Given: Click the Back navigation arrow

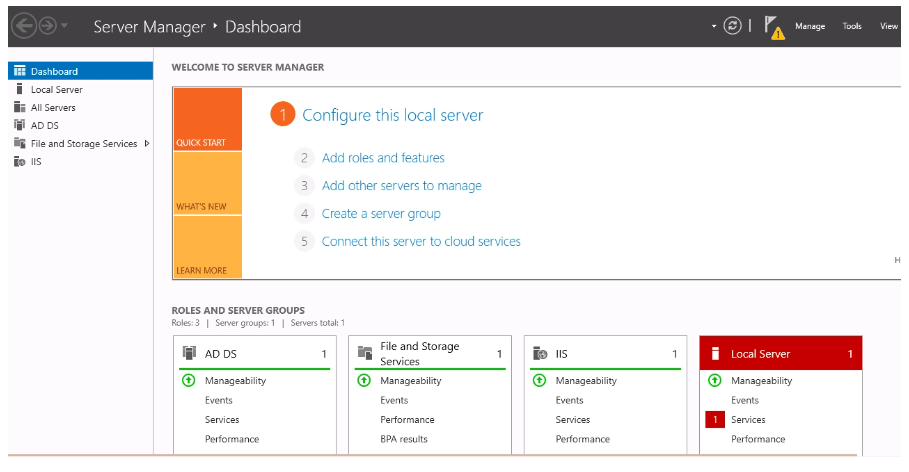Looking at the screenshot, I should pyautogui.click(x=24, y=26).
